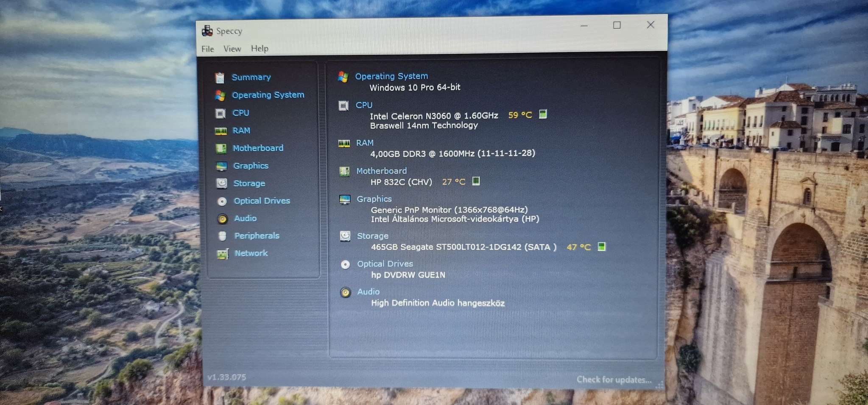This screenshot has width=868, height=405.
Task: Click the Network card icon in sidebar
Action: point(223,254)
